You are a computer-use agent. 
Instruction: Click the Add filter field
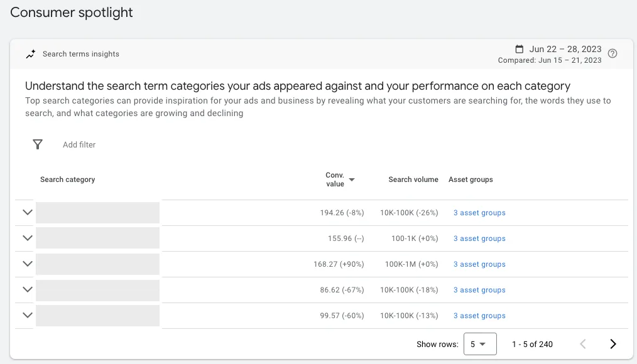(x=79, y=145)
